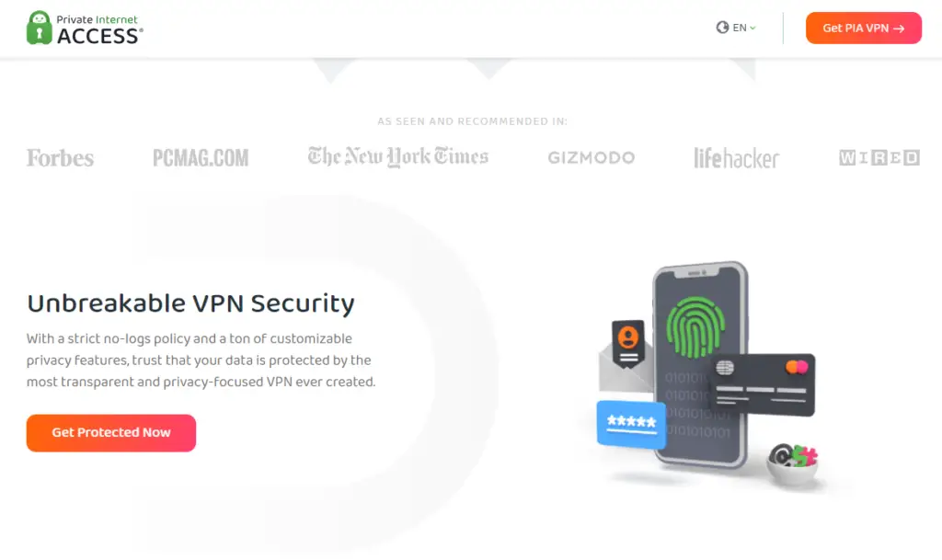This screenshot has height=560, width=942.
Task: Click the green padlock robot logo icon
Action: click(39, 28)
